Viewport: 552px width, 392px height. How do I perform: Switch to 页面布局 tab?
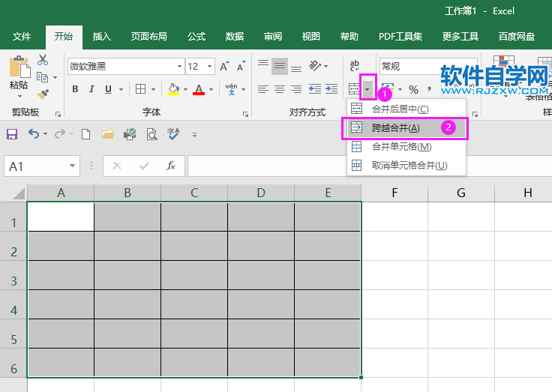[x=149, y=37]
